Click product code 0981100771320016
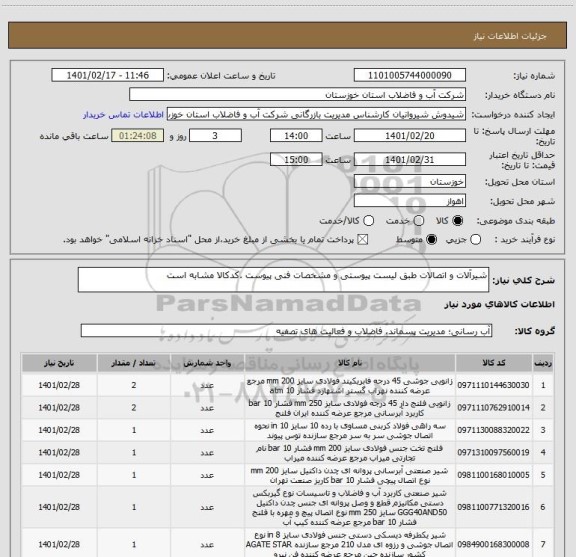576x557 pixels. coord(493,507)
